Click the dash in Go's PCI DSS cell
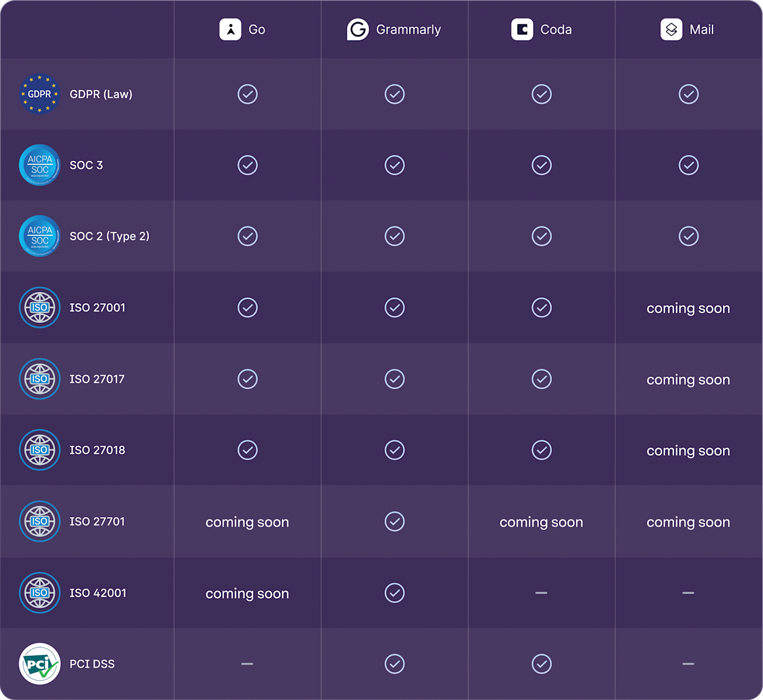 247,664
